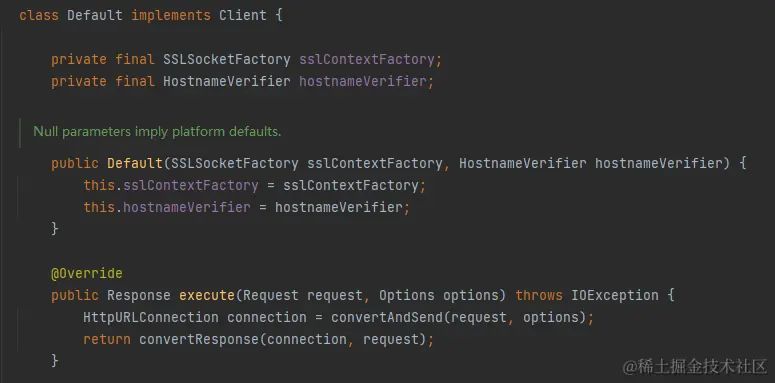Screen dimensions: 775x383
Task: Click IOException in the throws clause
Action: coord(615,296)
